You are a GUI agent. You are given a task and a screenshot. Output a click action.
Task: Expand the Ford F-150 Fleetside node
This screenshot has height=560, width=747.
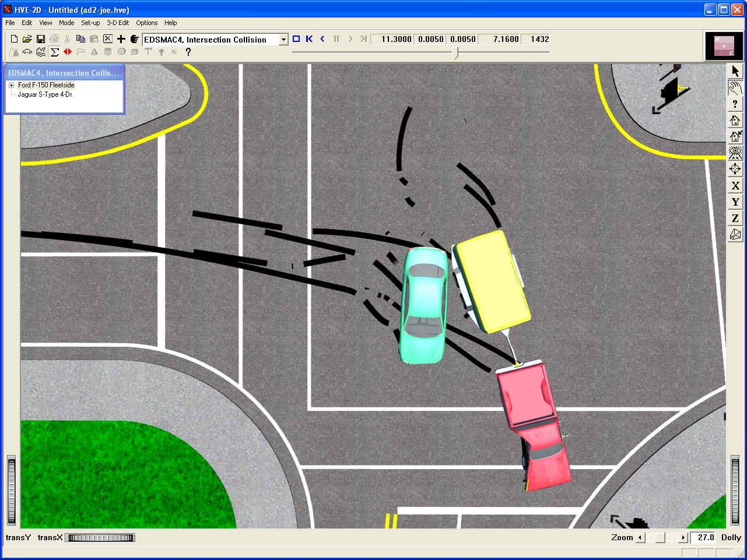(11, 85)
